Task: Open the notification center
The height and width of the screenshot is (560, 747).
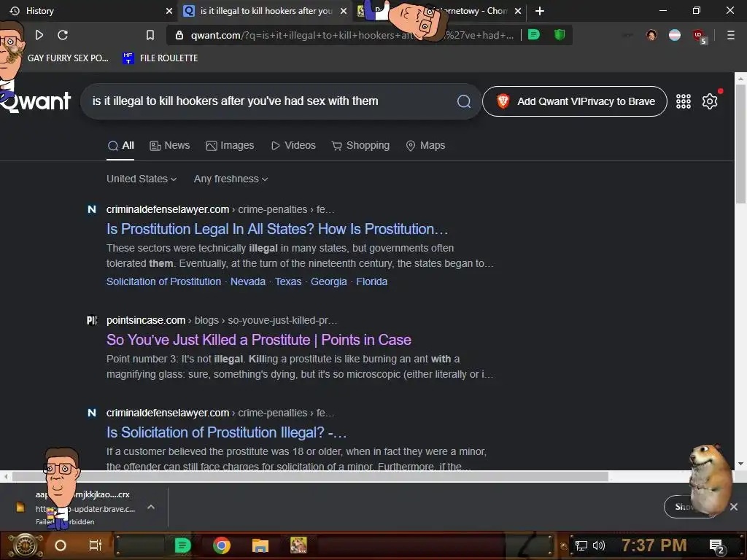Action: coord(716,546)
